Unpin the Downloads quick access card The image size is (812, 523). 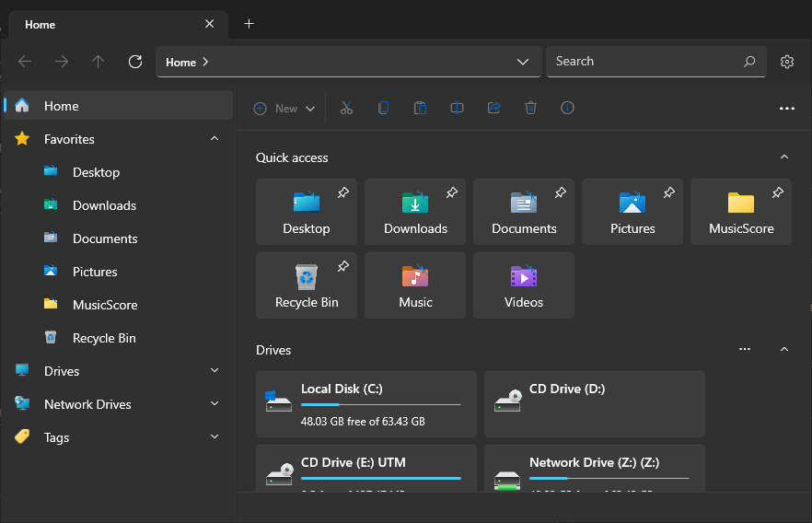tap(452, 192)
